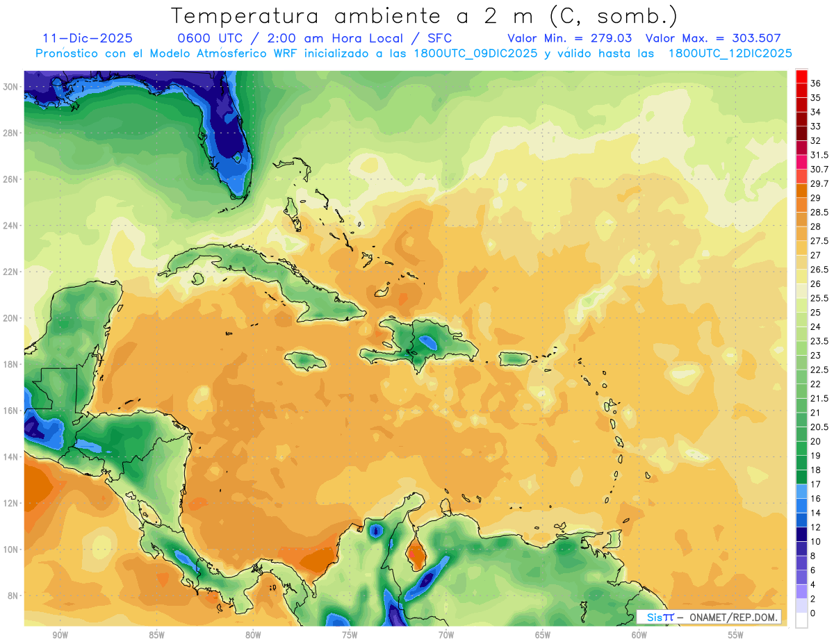Click the longitude axis label '90W'
The height and width of the screenshot is (644, 834).
click(60, 636)
